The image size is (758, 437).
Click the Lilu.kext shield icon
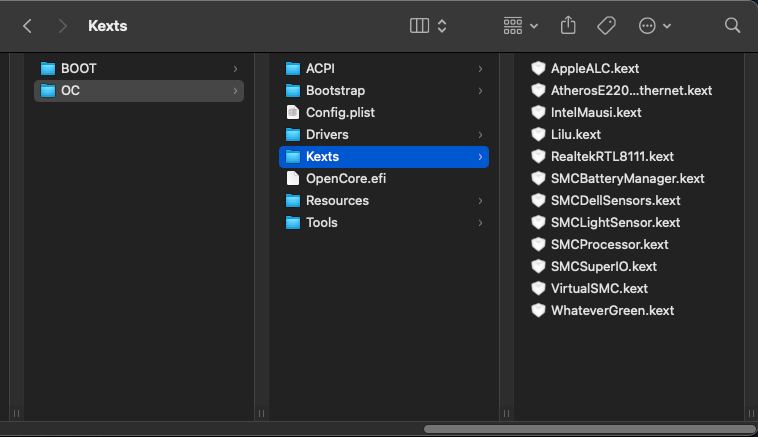(x=538, y=134)
